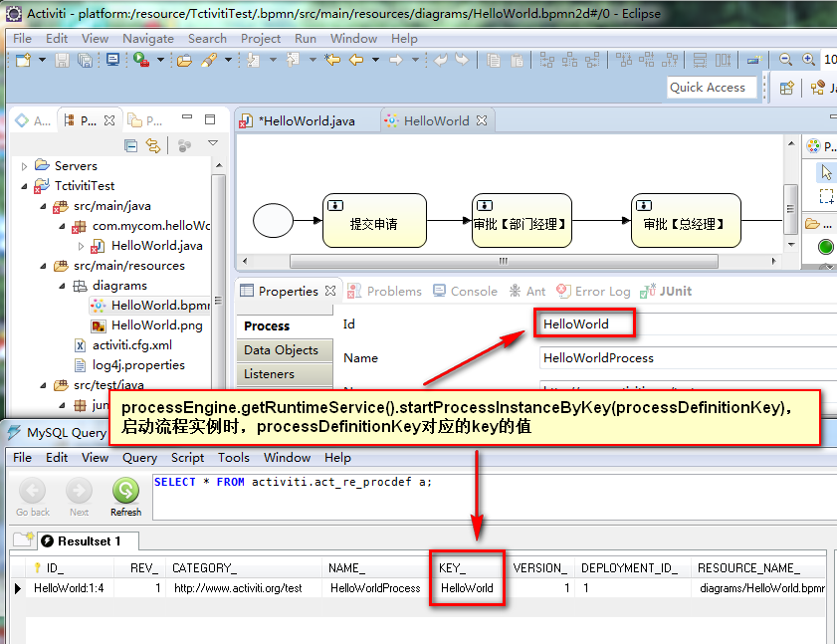Click the New wizard toolbar icon
Screen dimensions: 837x644
tap(23, 60)
